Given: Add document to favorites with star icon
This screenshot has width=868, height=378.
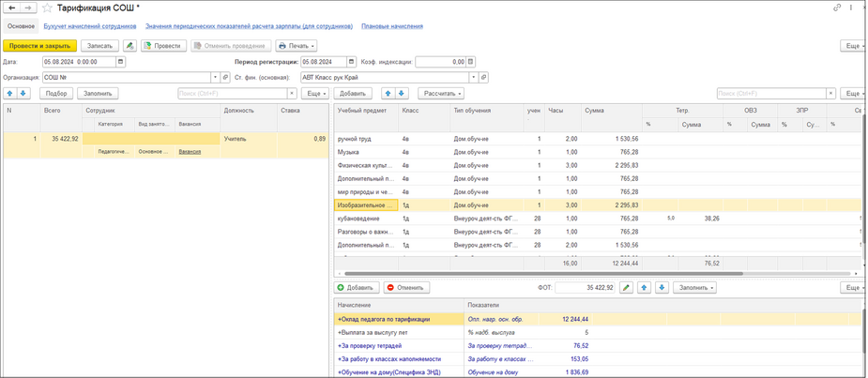Looking at the screenshot, I should click(x=47, y=8).
